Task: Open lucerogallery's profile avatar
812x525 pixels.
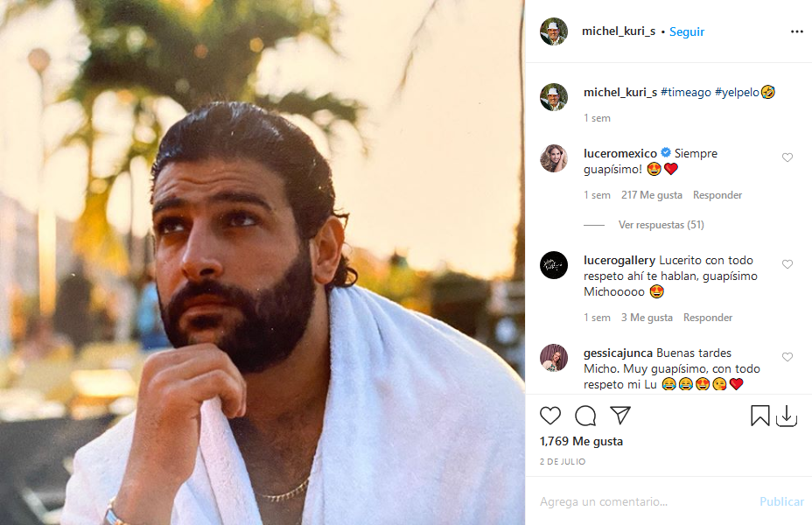Action: coord(554,265)
